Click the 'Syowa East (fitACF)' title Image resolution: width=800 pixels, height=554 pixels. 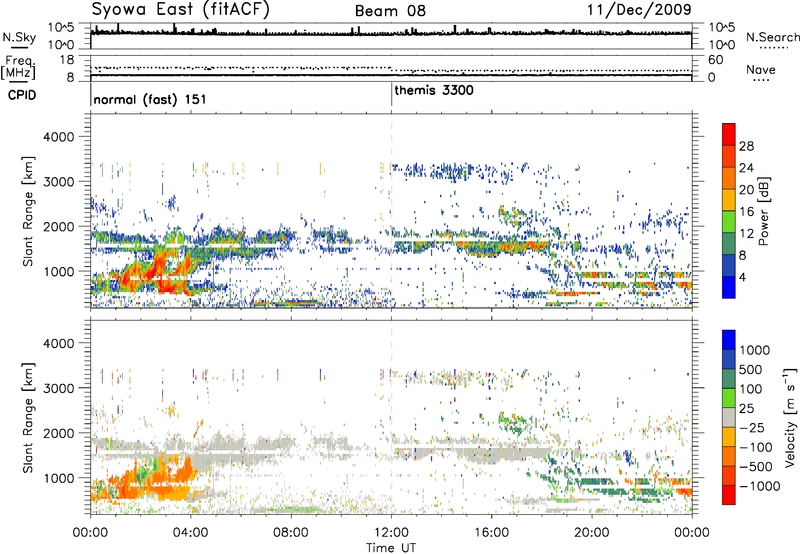pos(181,10)
